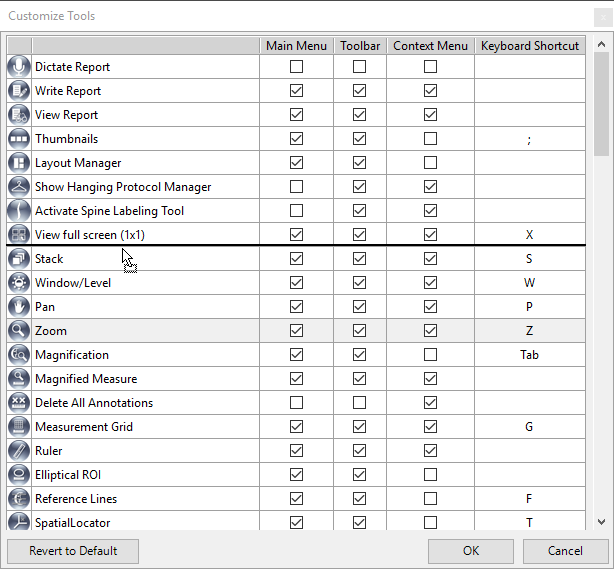This screenshot has height=569, width=614.
Task: Click the Hanging Protocol Manager hanger icon
Action: click(x=19, y=187)
